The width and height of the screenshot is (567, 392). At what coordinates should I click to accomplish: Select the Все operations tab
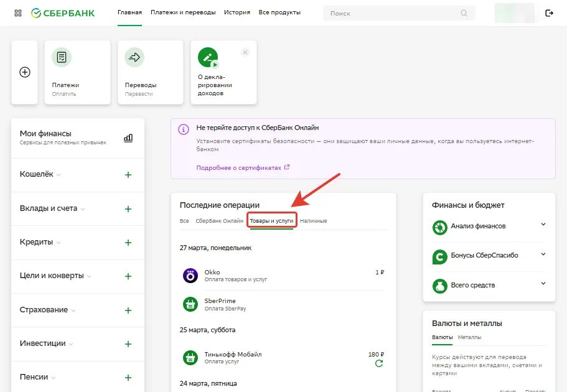coord(184,221)
